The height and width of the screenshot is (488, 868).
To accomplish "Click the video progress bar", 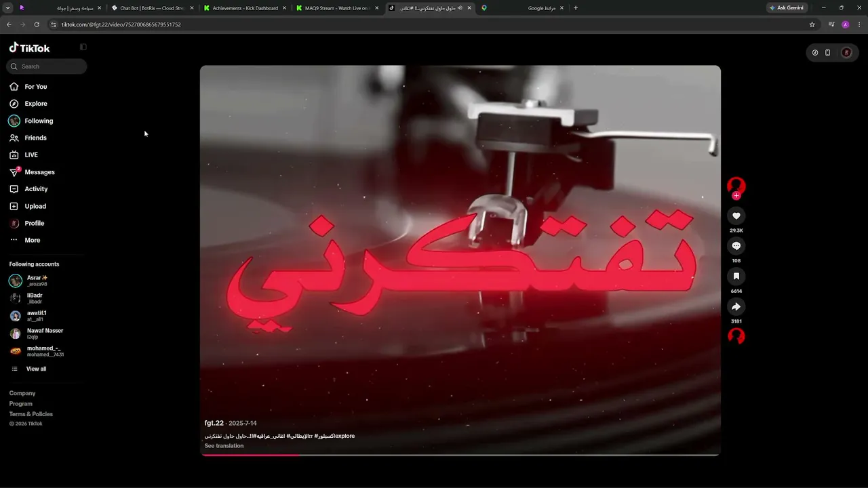I will tap(460, 455).
